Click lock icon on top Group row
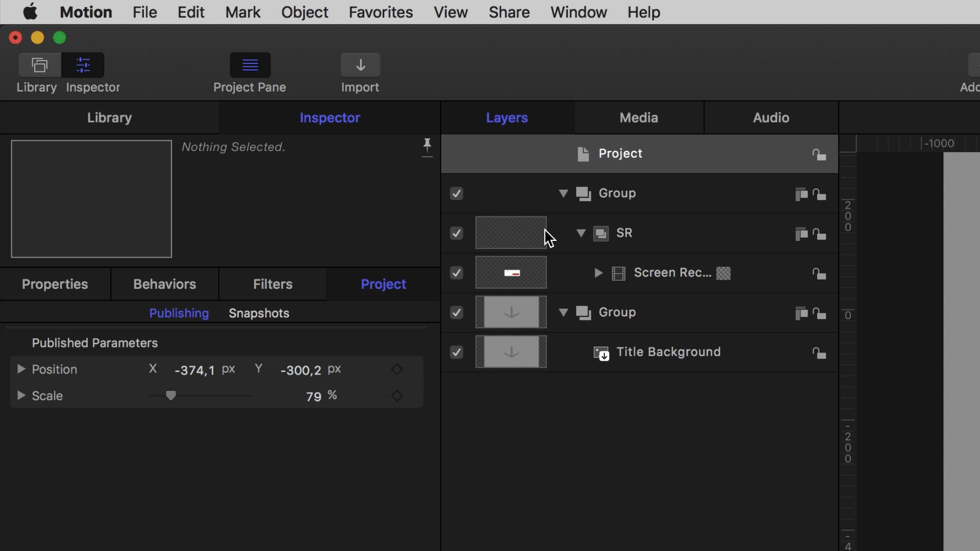980x551 pixels. pyautogui.click(x=819, y=194)
